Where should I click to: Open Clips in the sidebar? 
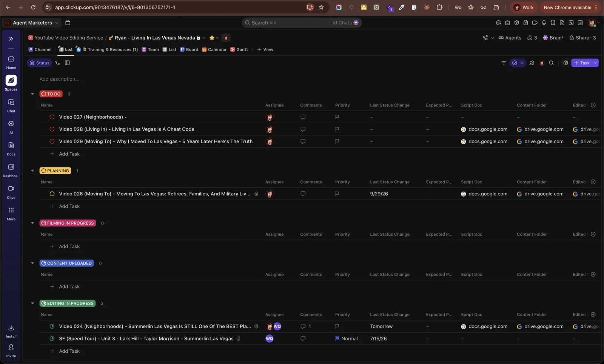tap(11, 192)
